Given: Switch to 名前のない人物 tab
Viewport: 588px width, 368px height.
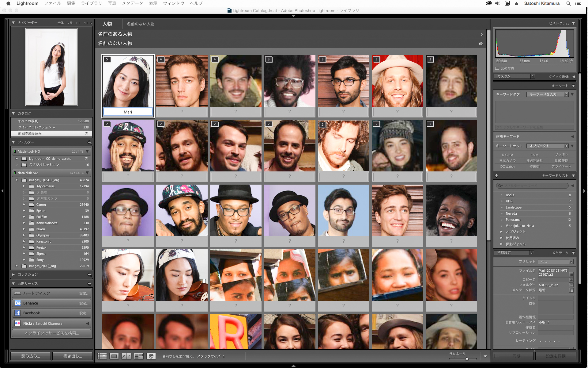Looking at the screenshot, I should coord(141,24).
